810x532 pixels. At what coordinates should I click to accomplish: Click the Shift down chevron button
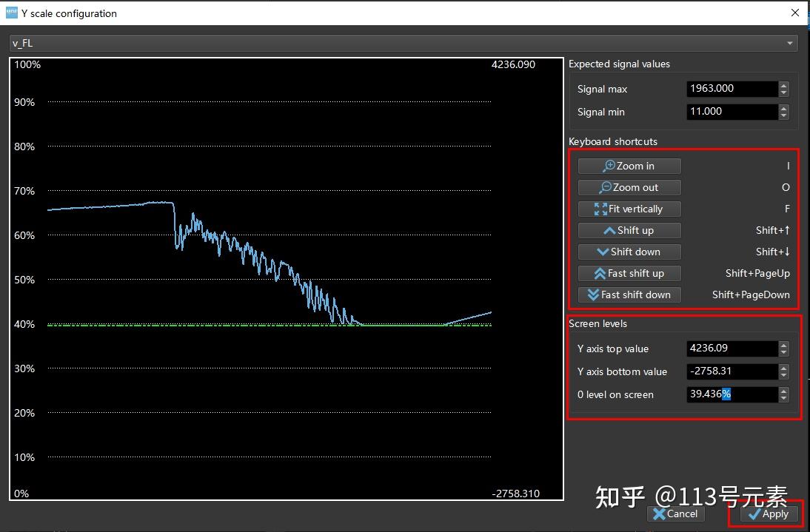pos(629,252)
